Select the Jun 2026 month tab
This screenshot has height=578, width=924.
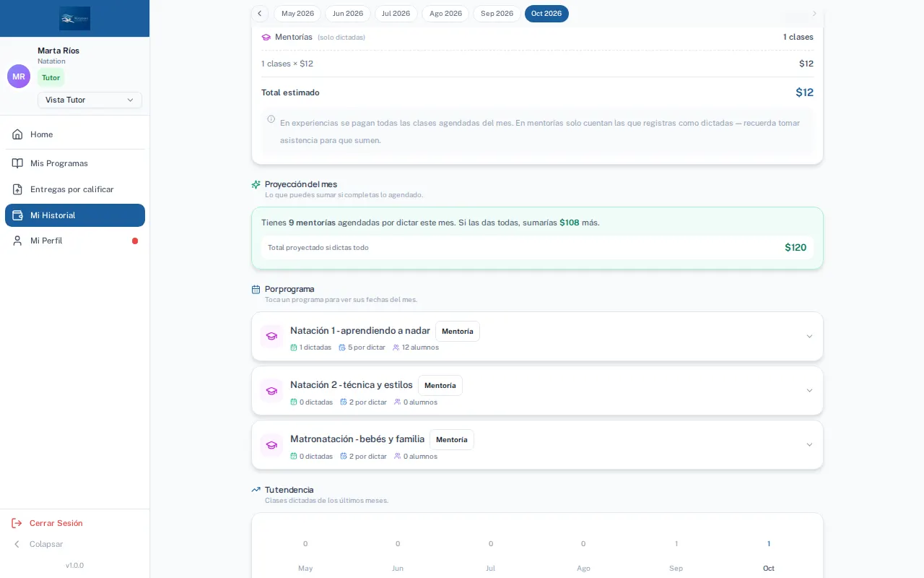point(348,14)
